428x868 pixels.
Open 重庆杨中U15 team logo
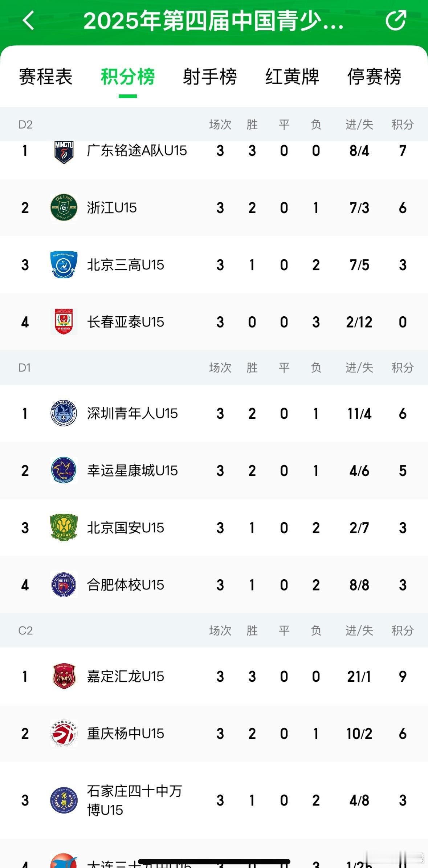click(64, 733)
